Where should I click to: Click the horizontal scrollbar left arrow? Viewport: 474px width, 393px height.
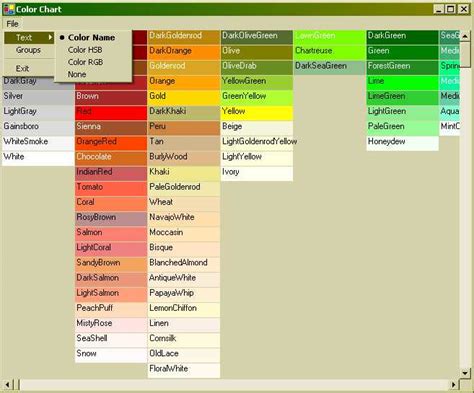coord(8,385)
